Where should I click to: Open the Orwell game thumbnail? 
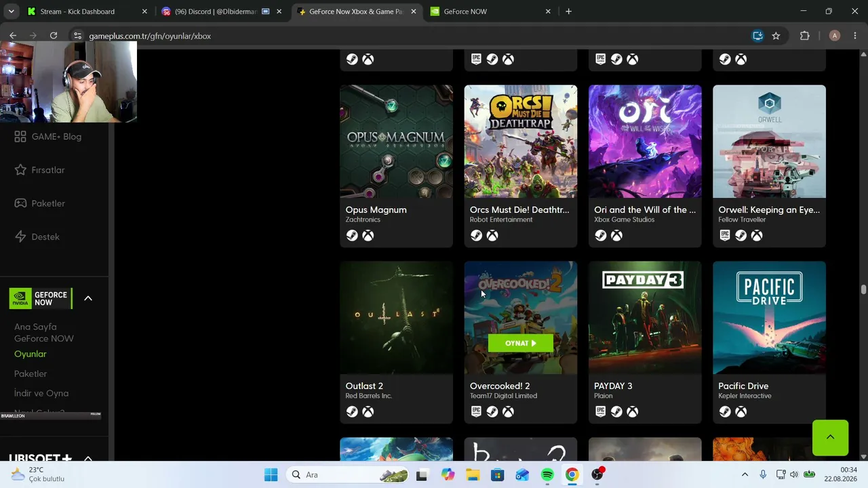(769, 141)
